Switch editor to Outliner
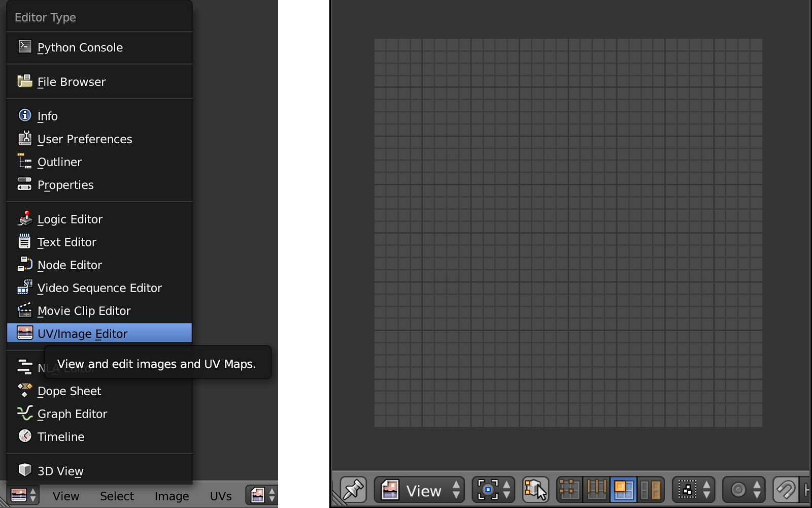The width and height of the screenshot is (812, 508). point(99,162)
